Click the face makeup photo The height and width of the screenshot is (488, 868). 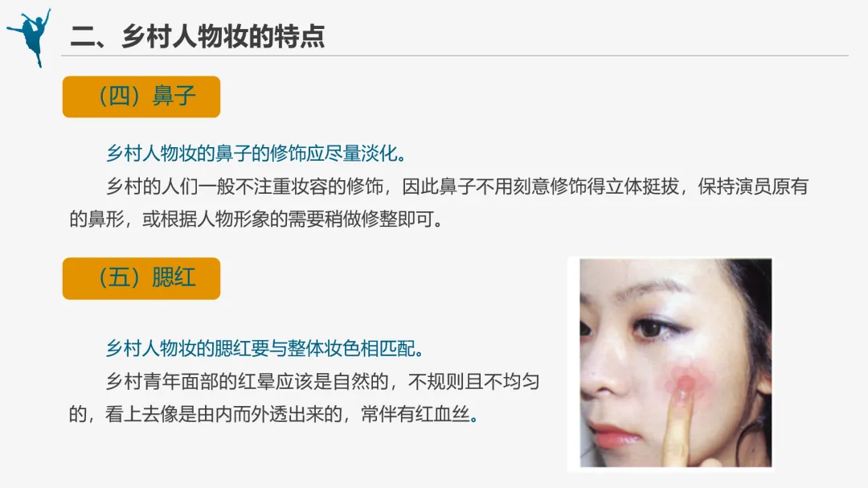(x=675, y=363)
